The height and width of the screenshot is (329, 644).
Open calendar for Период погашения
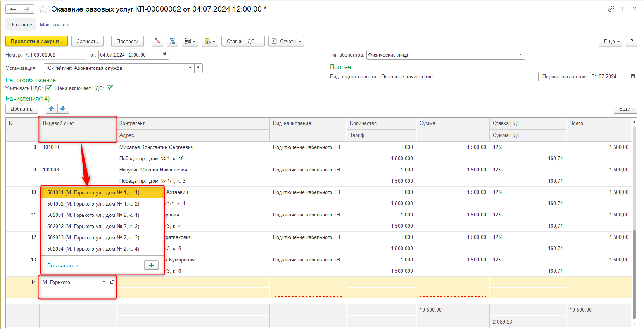click(x=633, y=76)
